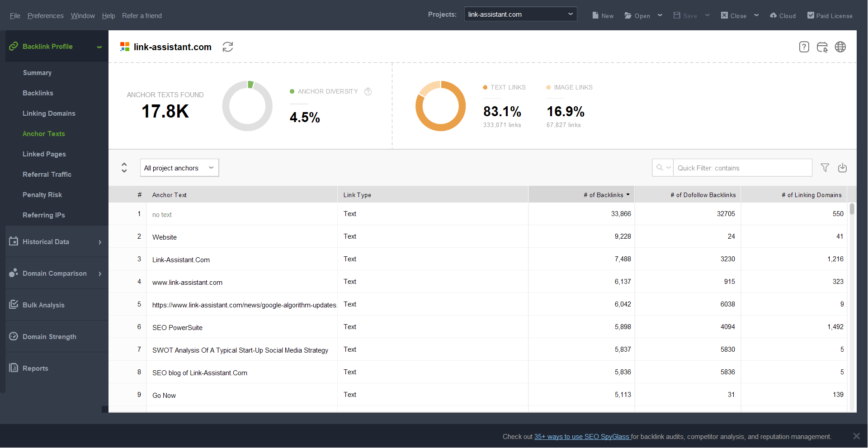Select the 'Go Now' anchor row
Screen dimensions: 868x448
tap(478, 395)
